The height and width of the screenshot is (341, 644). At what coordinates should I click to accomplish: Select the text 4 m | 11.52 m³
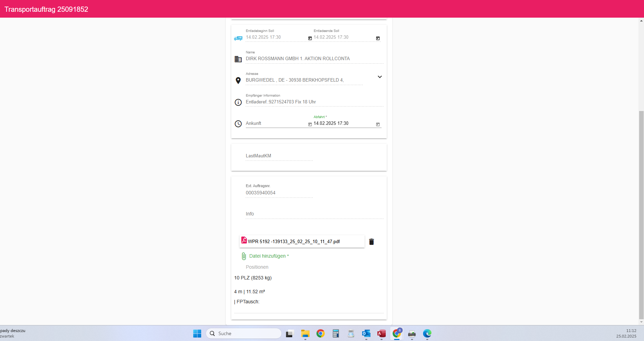[250, 292]
